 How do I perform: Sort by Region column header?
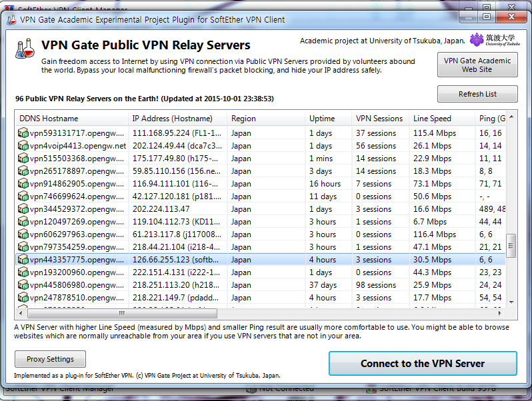point(266,119)
